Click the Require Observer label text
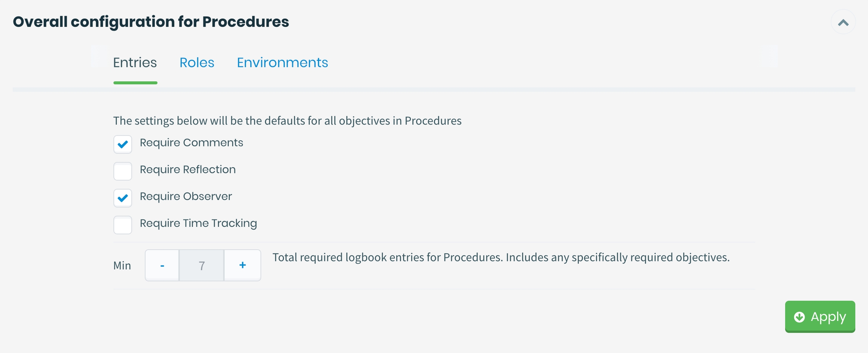 tap(186, 196)
